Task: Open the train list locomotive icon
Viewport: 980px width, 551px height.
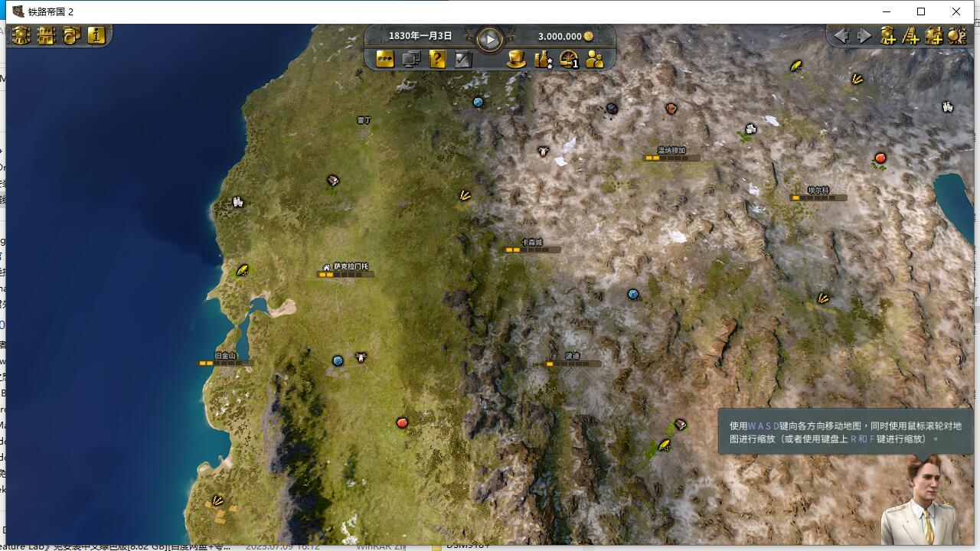Action: point(21,35)
